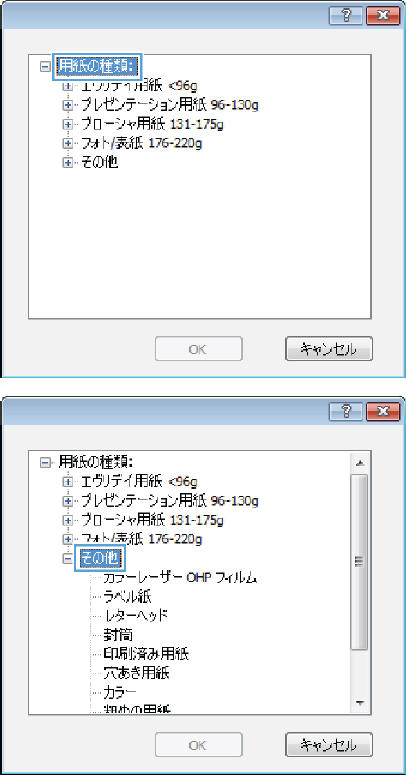
Task: Expand ブローシャ用紙 131-175g in scrollbar dialog
Action: pyautogui.click(x=68, y=520)
